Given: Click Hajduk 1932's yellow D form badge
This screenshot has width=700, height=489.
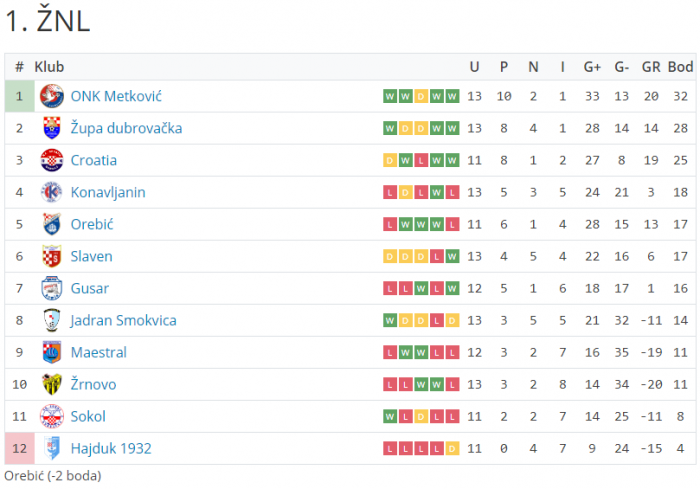Looking at the screenshot, I should (x=452, y=449).
